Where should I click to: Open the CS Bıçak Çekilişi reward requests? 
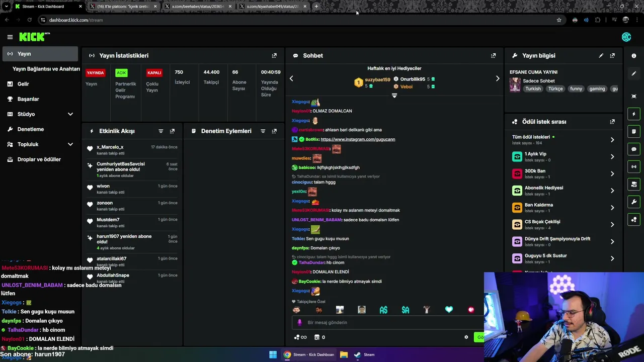point(563,224)
